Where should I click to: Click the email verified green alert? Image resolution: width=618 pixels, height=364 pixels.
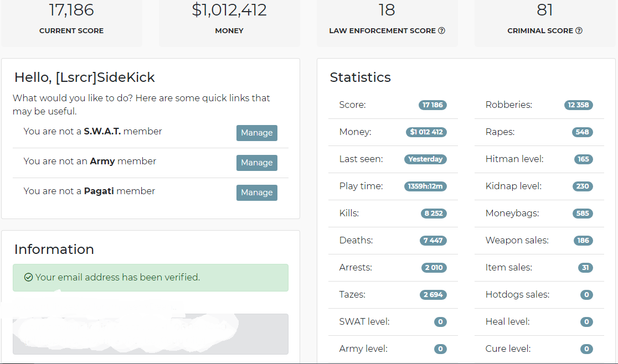151,278
